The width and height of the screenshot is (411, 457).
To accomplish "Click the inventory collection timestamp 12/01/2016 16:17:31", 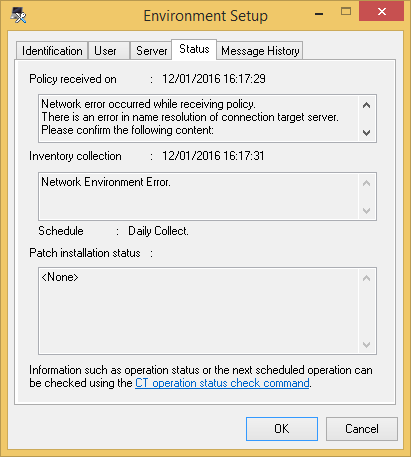I will pos(213,156).
